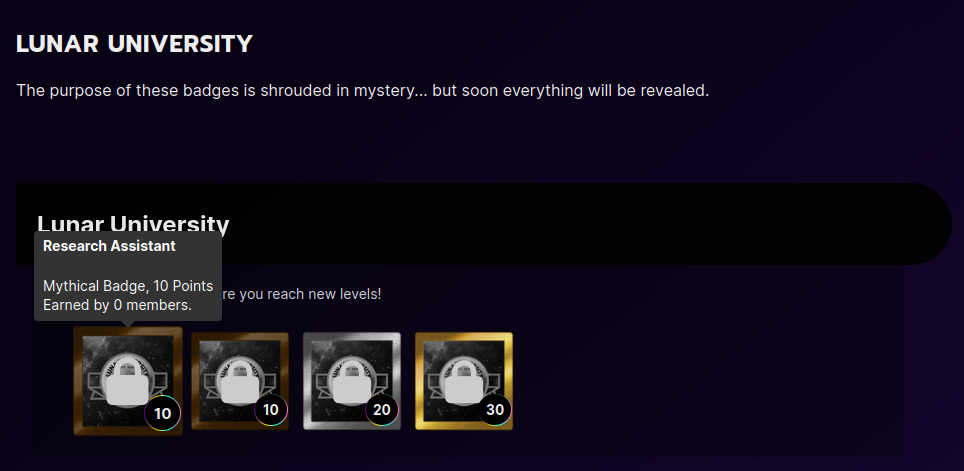The image size is (964, 471).
Task: Click the 10-point circle on the highlighted first badge
Action: [162, 413]
